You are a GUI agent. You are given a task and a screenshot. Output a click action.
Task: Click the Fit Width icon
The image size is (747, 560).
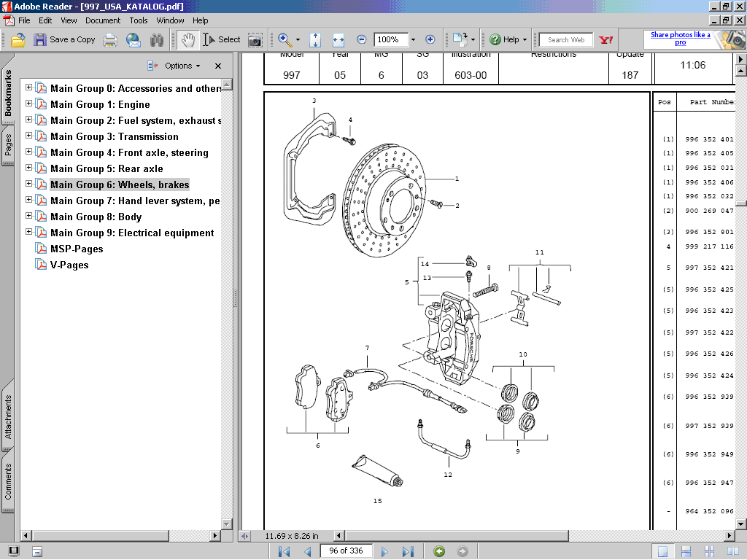click(338, 40)
